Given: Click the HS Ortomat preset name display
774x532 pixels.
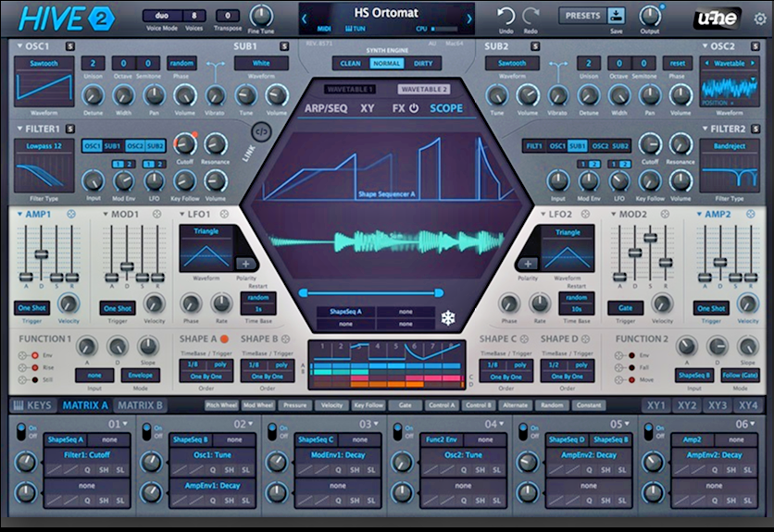Looking at the screenshot, I should coord(387,14).
